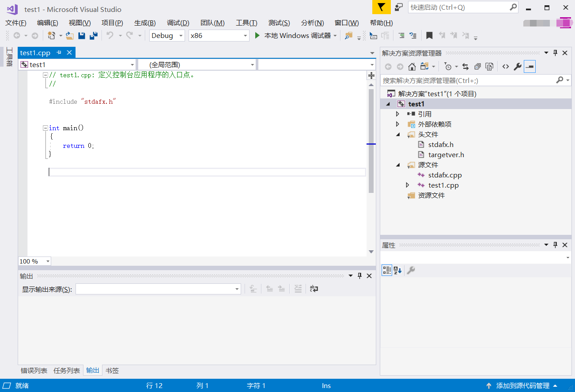Click the send feedback person icon
Viewport: 575px width, 392px height.
(399, 7)
